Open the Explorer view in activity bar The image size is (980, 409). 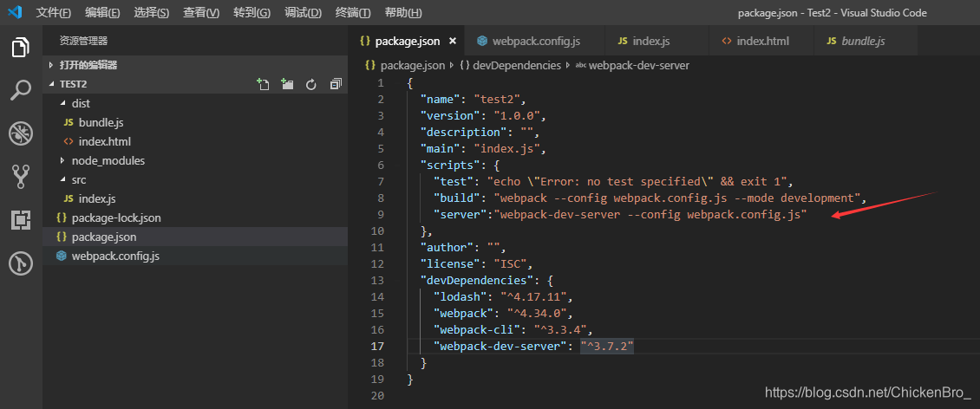[x=21, y=48]
